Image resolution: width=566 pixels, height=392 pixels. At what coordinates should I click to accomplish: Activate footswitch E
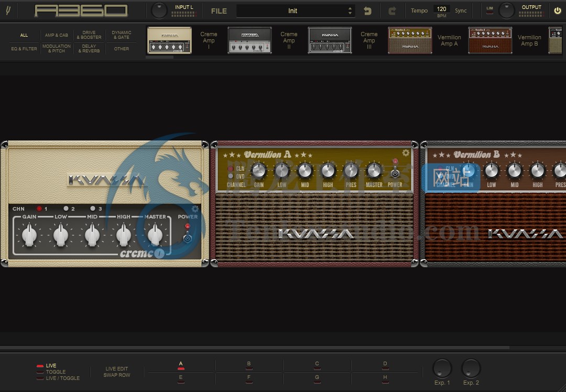point(181,379)
